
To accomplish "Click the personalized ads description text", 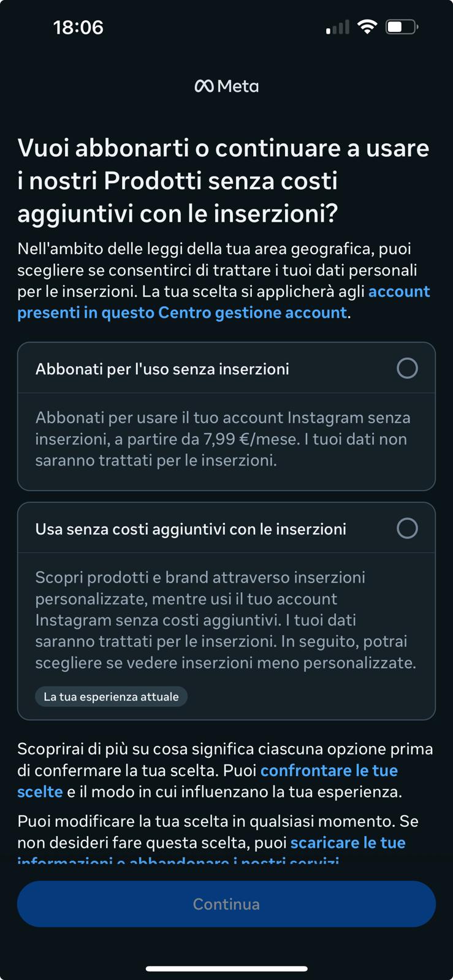I will click(226, 620).
